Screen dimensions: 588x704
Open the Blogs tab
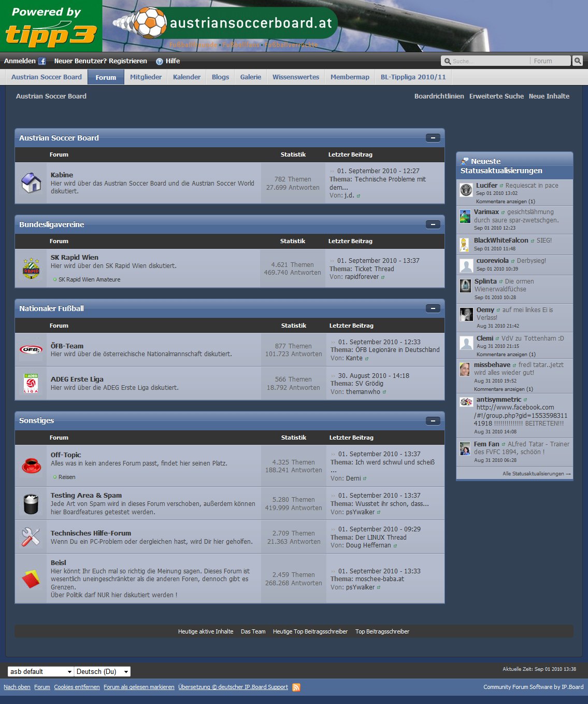point(220,77)
